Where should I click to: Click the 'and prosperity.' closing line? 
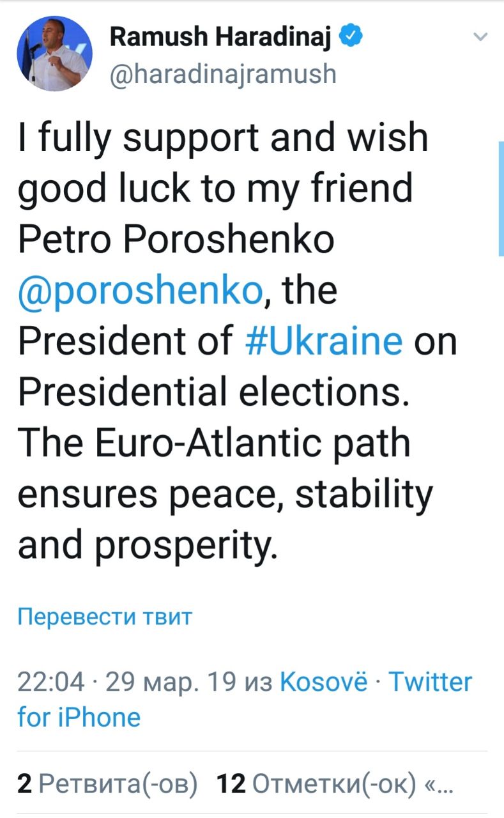pos(148,544)
